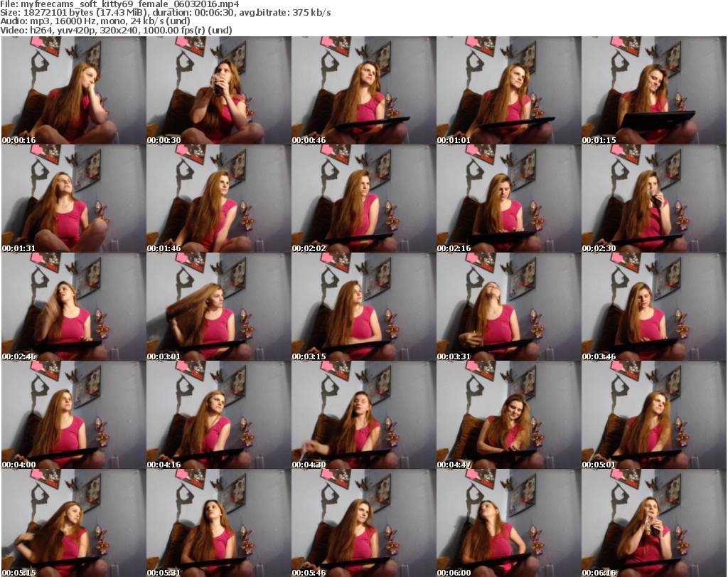Select the thumbnail stamped 00:04:47
This screenshot has height=577, width=728.
point(509,415)
